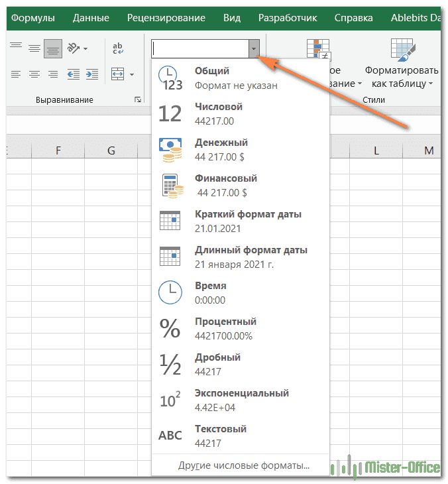Click the Conditional Formatting icon
Screen dimensions: 448x484
(317, 50)
